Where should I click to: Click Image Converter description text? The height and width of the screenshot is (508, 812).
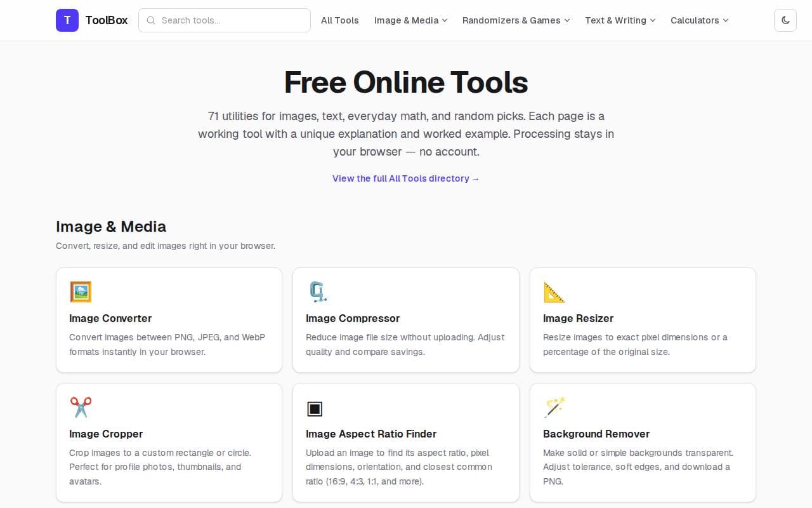(167, 344)
